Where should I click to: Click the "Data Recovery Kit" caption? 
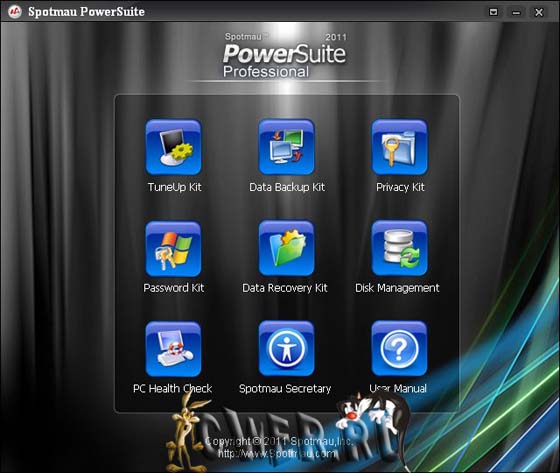(x=285, y=288)
